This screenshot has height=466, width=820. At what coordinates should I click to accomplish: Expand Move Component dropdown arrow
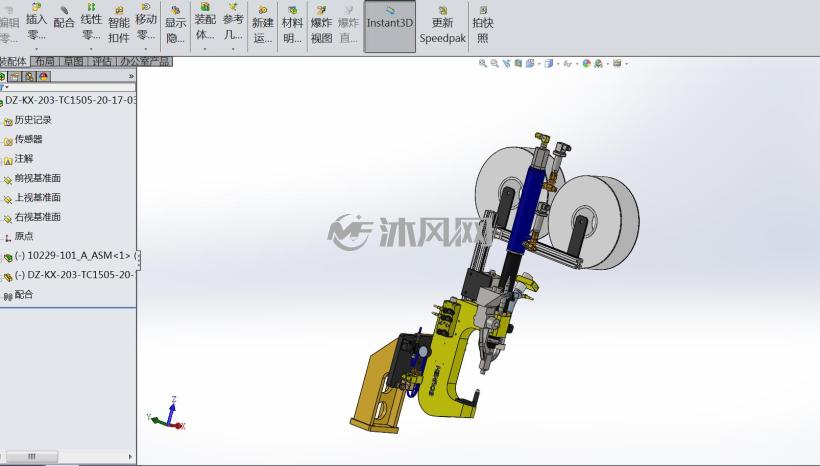tap(146, 49)
